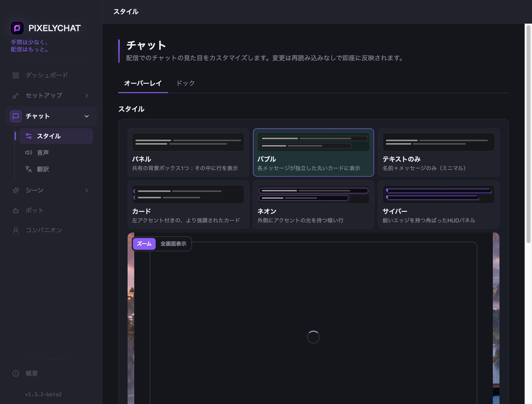The width and height of the screenshot is (532, 404).
Task: Select the バブル chat style
Action: coord(314,152)
